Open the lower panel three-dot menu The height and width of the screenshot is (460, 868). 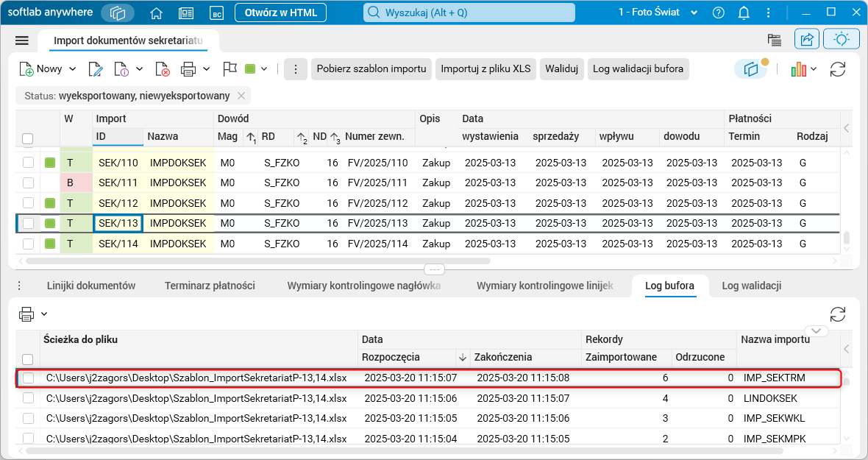19,286
